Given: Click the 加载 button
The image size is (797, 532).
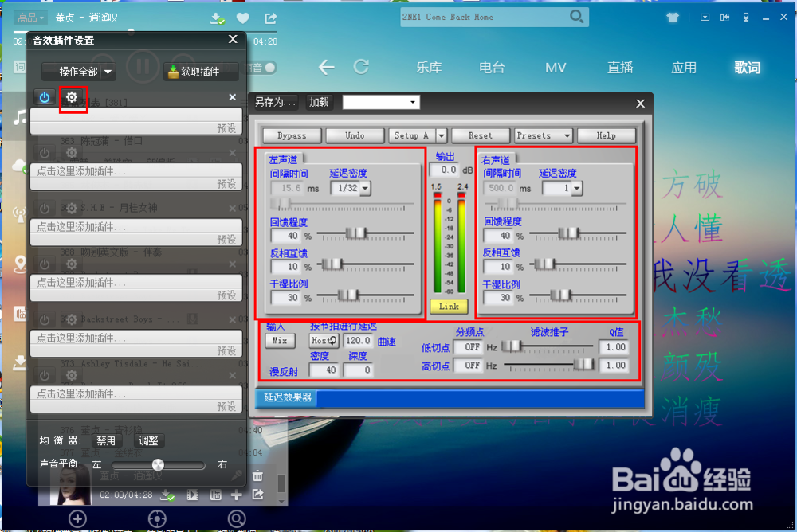Looking at the screenshot, I should (320, 102).
